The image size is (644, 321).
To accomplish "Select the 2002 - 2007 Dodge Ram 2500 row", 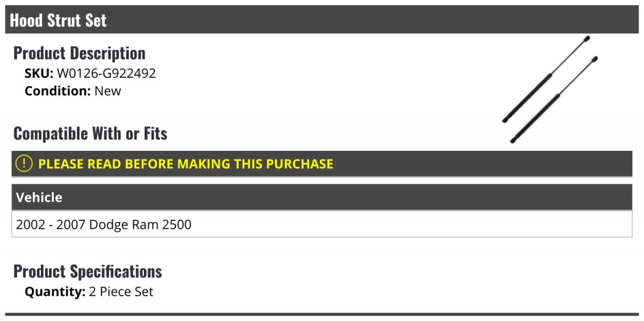I will [322, 224].
